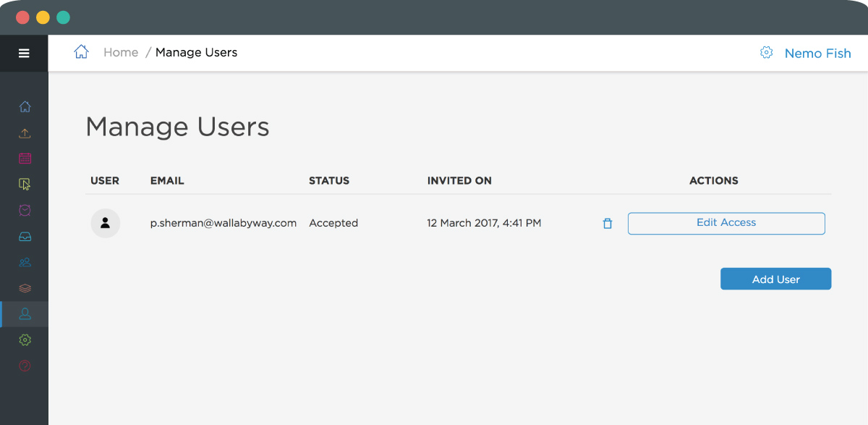Click the date 12 March 2017, 4:41 PM
The height and width of the screenshot is (425, 868).
tap(484, 223)
